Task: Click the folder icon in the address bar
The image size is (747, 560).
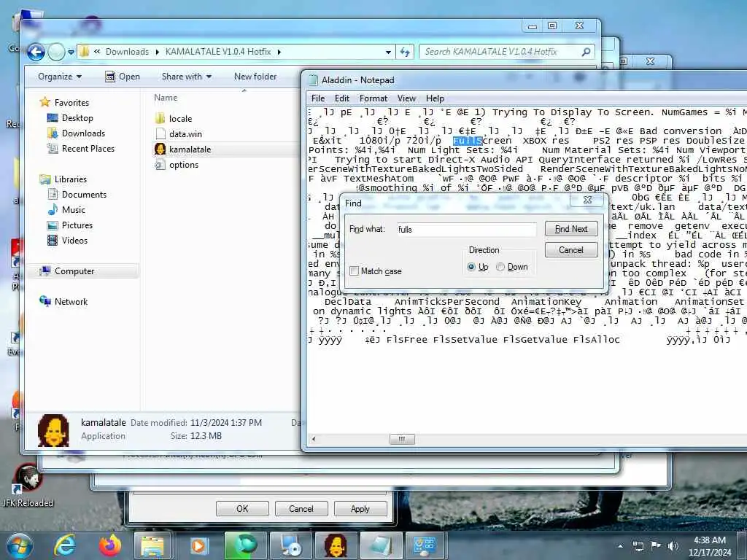Action: (x=85, y=52)
